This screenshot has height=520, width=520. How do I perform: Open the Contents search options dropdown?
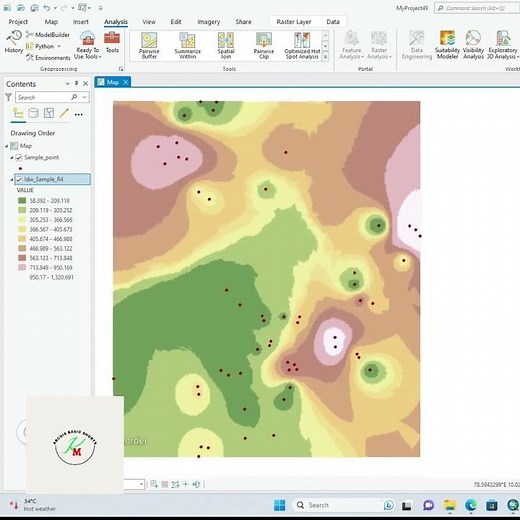coord(85,97)
